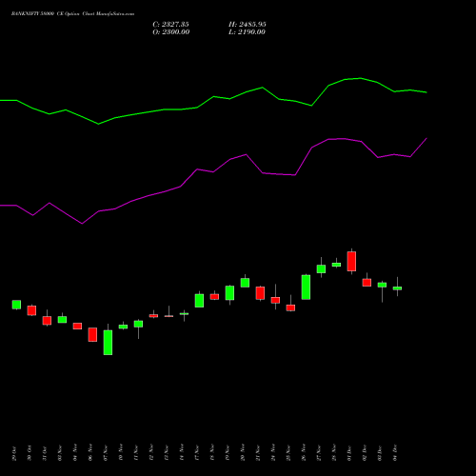Click the large green candle above 07 Nov
Viewport: 476px width, 476px height.
pos(108,343)
